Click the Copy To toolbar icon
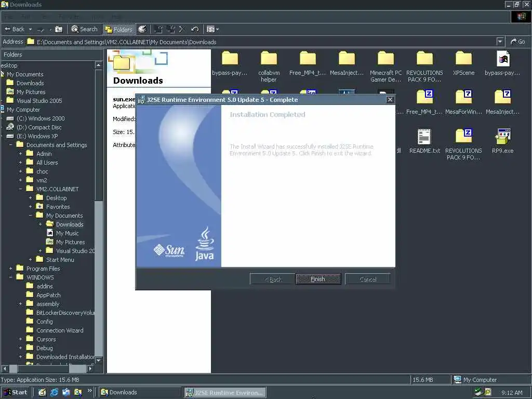 coord(170,29)
